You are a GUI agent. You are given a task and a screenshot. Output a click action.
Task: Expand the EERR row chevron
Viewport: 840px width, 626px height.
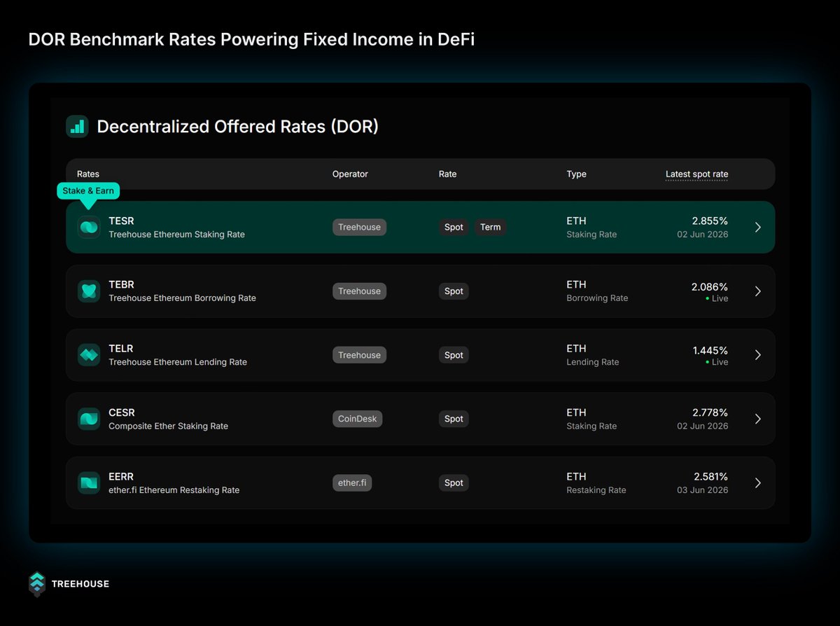point(757,483)
